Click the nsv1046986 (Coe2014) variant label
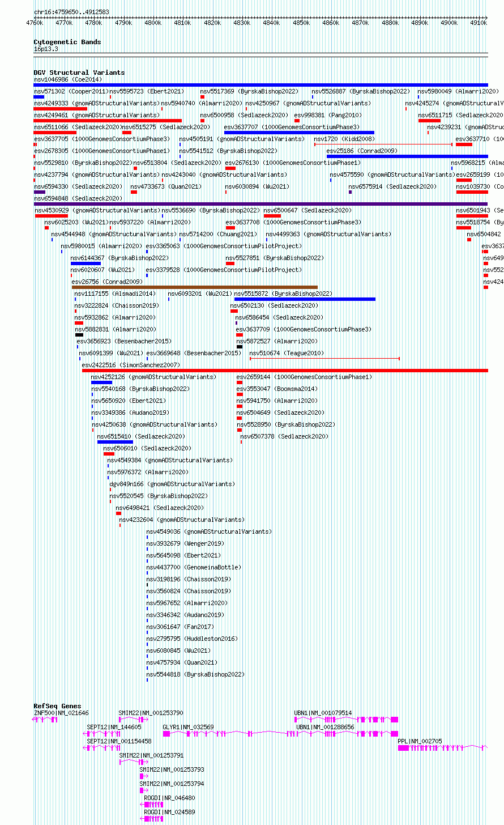The width and height of the screenshot is (504, 825). (67, 80)
